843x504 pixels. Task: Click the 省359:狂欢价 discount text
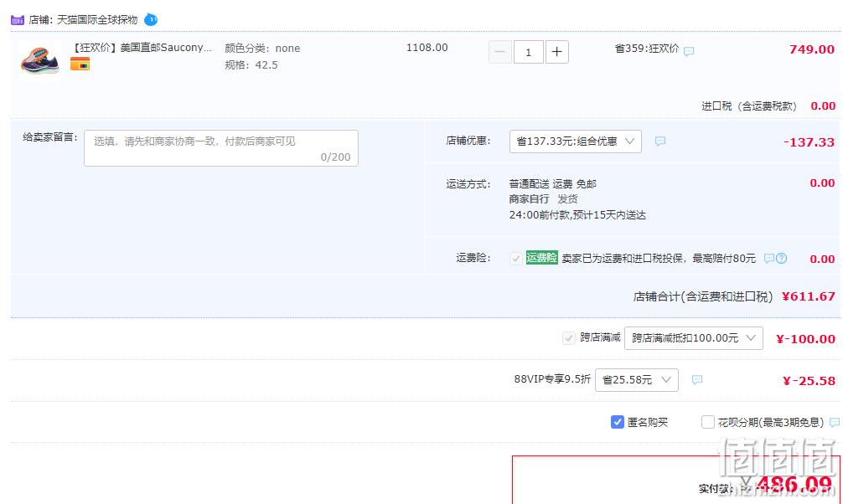point(647,49)
